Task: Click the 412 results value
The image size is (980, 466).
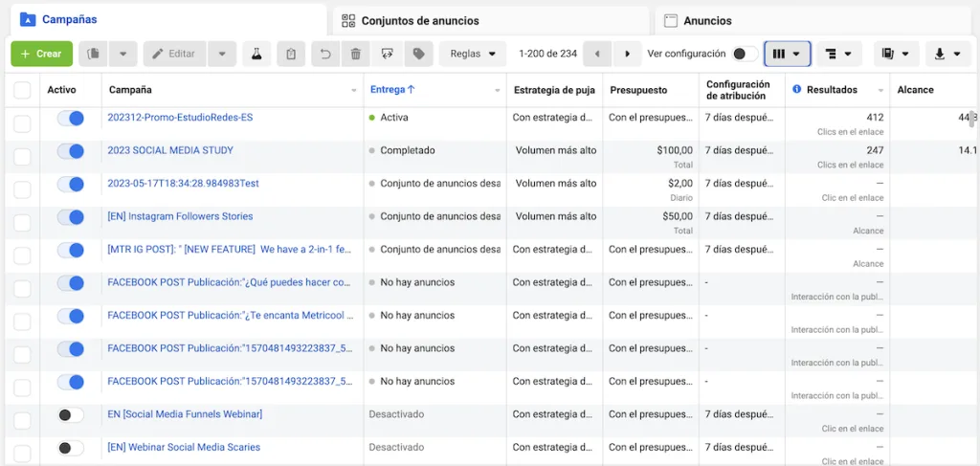Action: [x=875, y=118]
